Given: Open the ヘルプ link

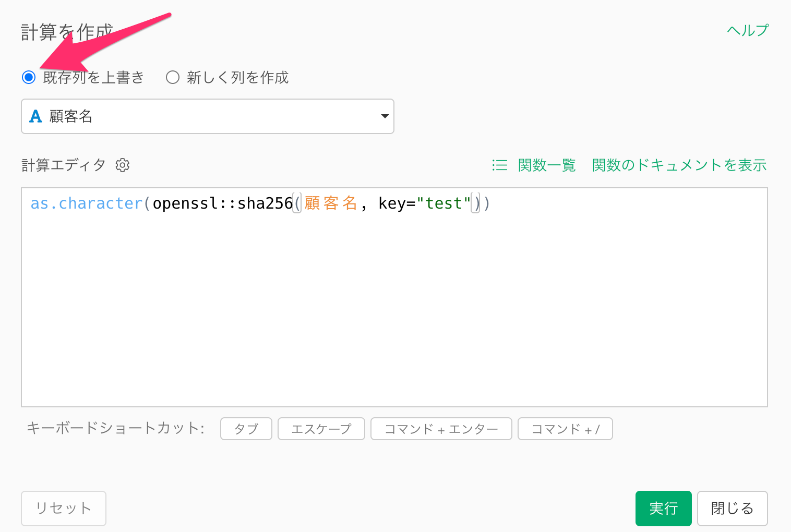Looking at the screenshot, I should (747, 30).
